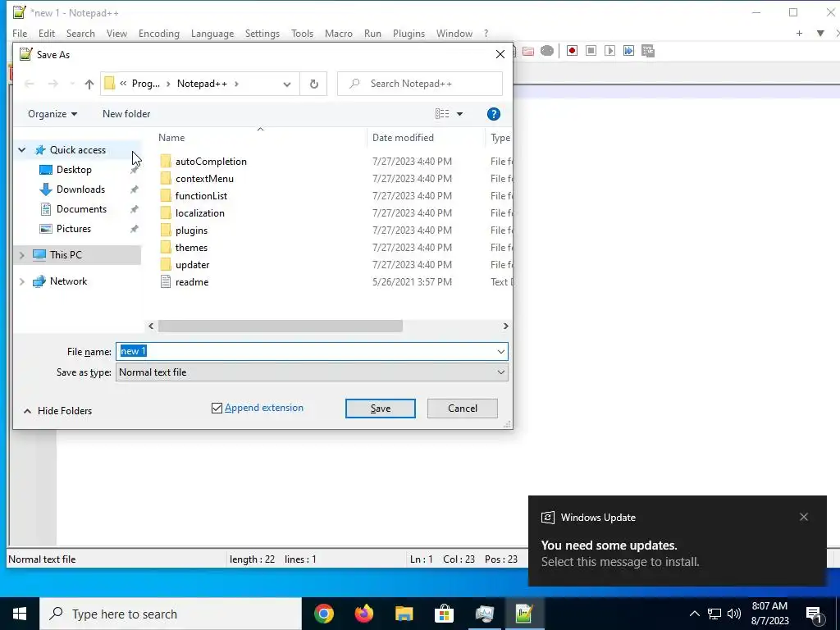Click the Windows taskbar search box

click(171, 614)
